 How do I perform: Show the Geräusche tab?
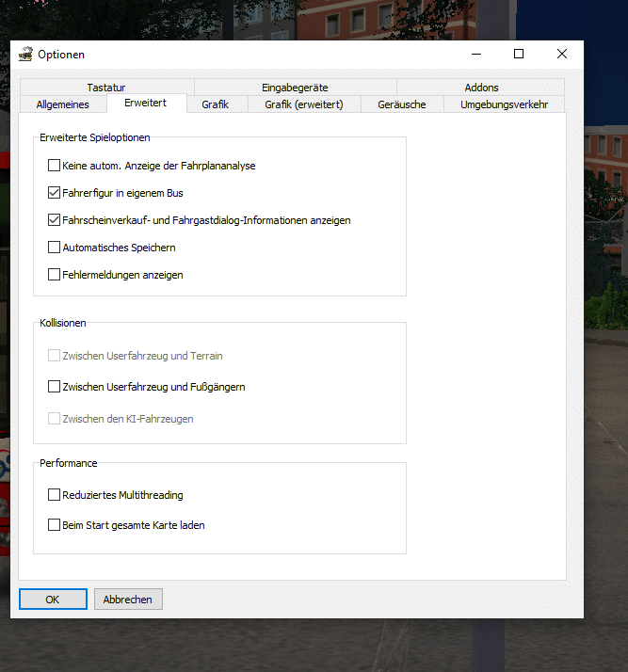(401, 104)
